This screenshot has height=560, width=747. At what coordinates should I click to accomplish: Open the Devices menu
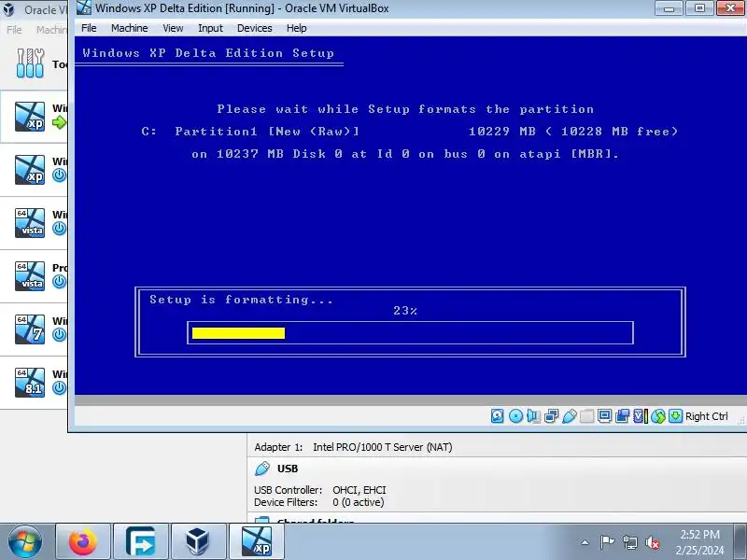pyautogui.click(x=254, y=28)
